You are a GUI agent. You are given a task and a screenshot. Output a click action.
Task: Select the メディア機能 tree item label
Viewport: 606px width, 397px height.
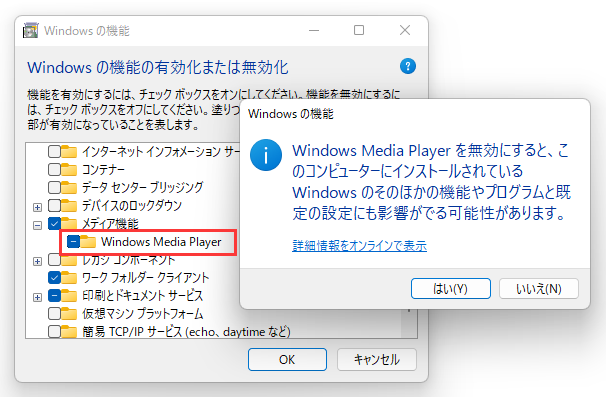coord(110,223)
